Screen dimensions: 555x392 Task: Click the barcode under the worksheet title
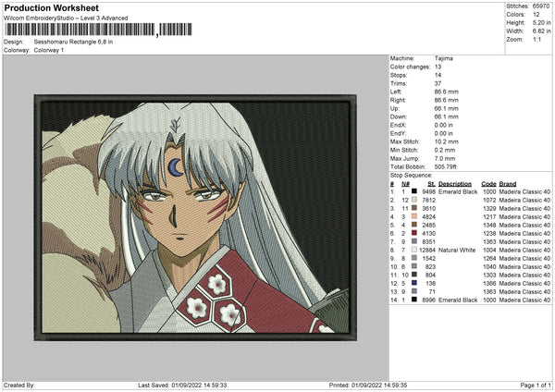point(98,30)
